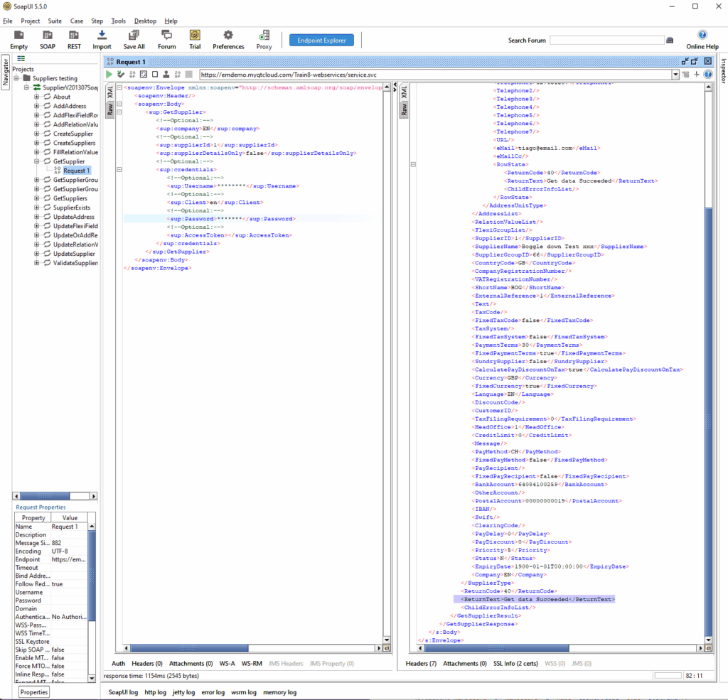Click the Endpoint Explorer button
Screen dimensions: 728x700
click(x=321, y=40)
